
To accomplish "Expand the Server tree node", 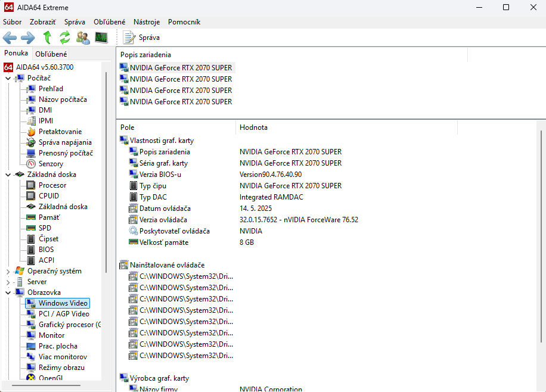I will pos(8,282).
